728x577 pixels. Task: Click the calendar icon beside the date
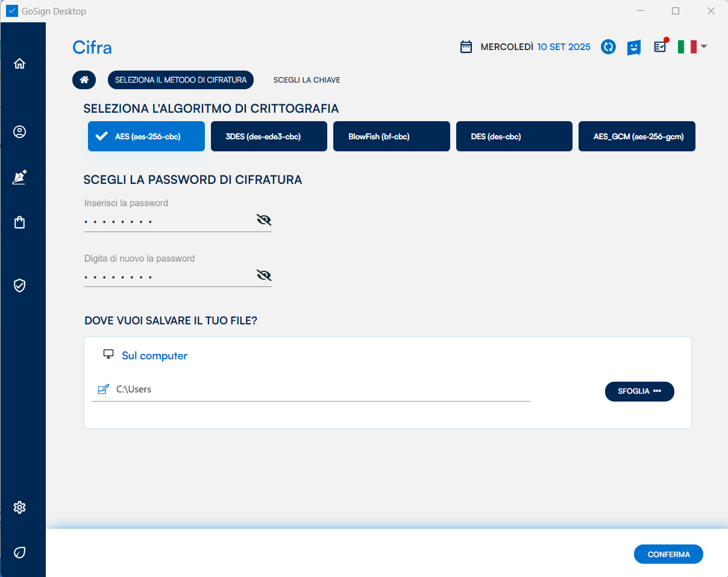point(466,47)
